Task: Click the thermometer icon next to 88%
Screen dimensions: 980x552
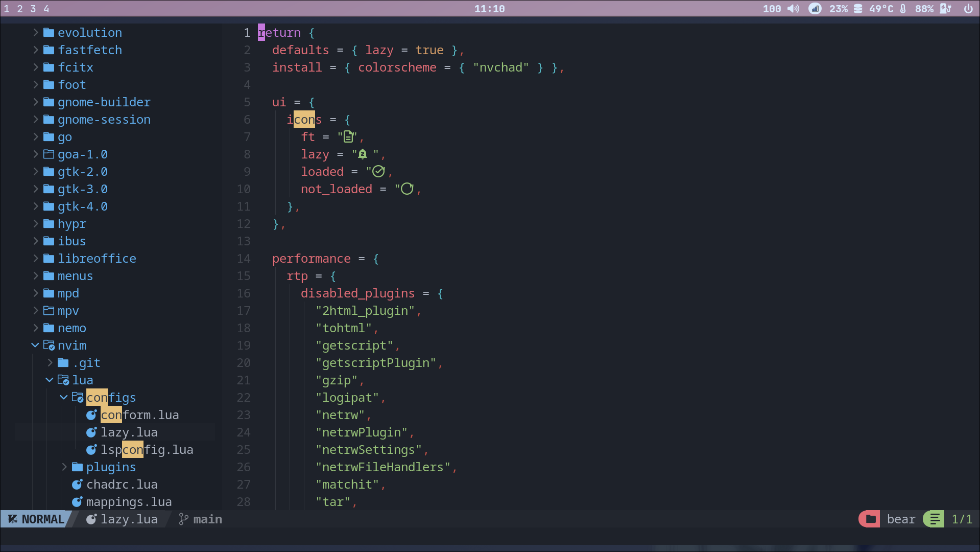Action: coord(903,8)
